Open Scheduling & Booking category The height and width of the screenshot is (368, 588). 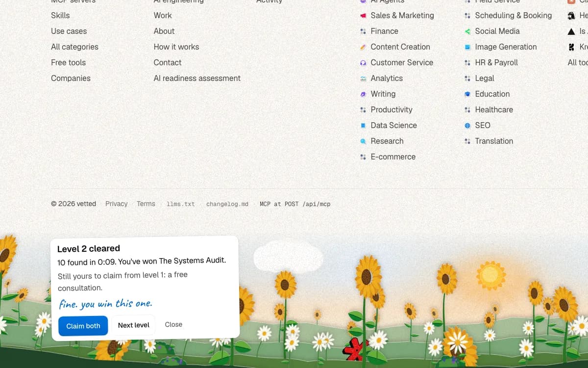click(x=514, y=16)
